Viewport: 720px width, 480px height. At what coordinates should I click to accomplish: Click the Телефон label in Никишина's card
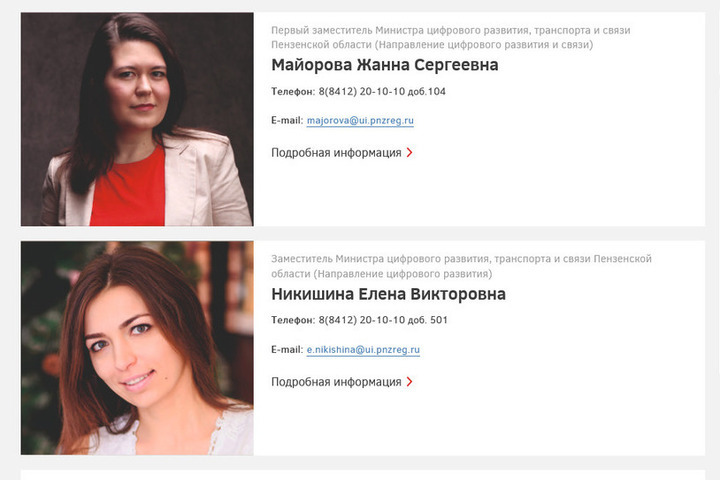(293, 320)
